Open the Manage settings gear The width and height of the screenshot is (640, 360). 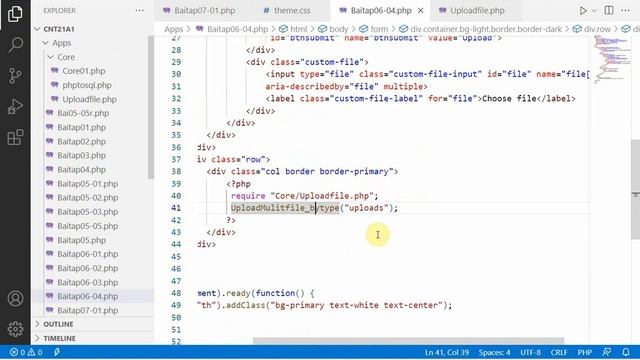pyautogui.click(x=15, y=329)
